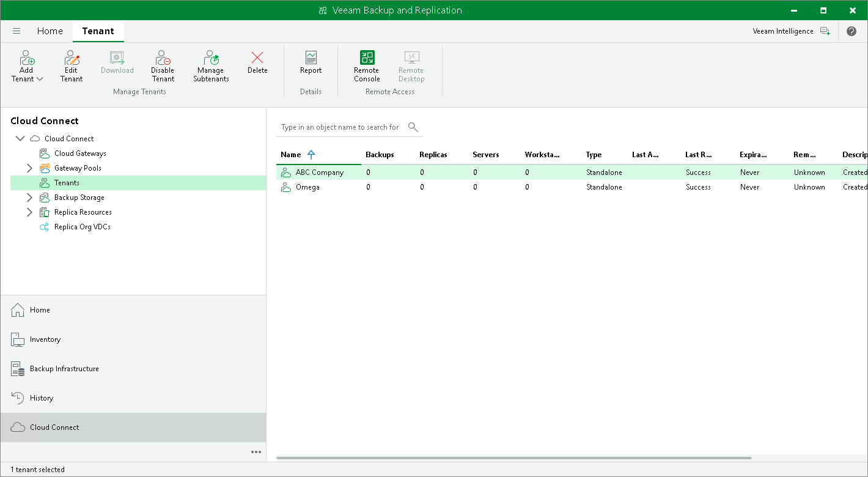This screenshot has height=477, width=868.
Task: Sort by the Replicas column header
Action: coord(433,155)
